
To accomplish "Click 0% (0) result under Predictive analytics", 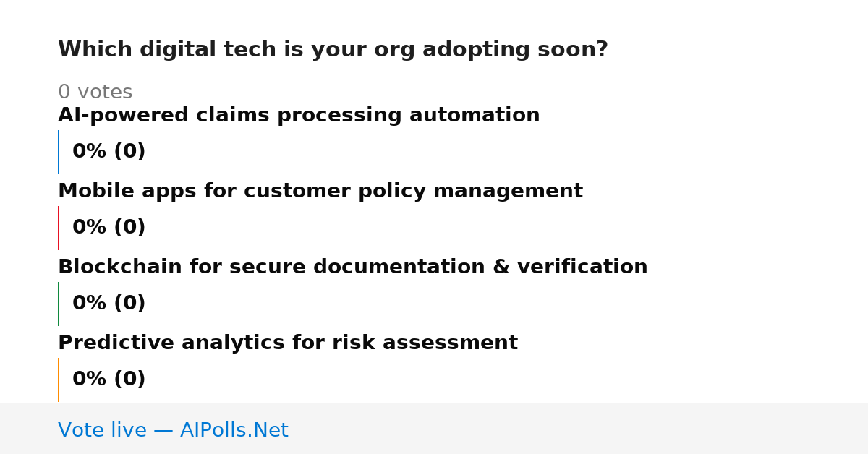I will click(109, 380).
